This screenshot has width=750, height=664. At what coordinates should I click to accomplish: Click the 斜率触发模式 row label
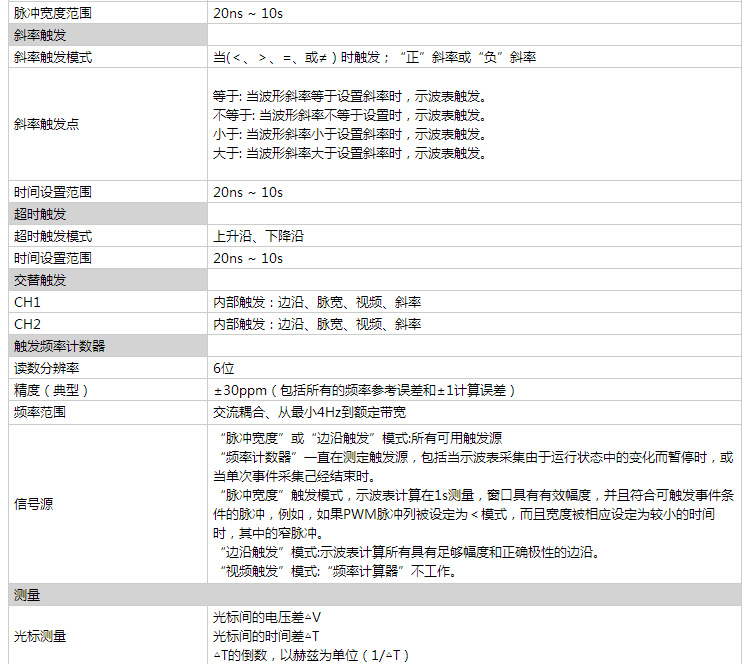pyautogui.click(x=53, y=57)
